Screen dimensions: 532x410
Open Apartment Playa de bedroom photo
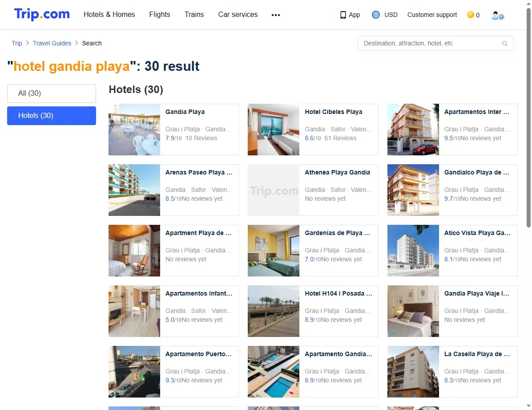click(x=134, y=250)
